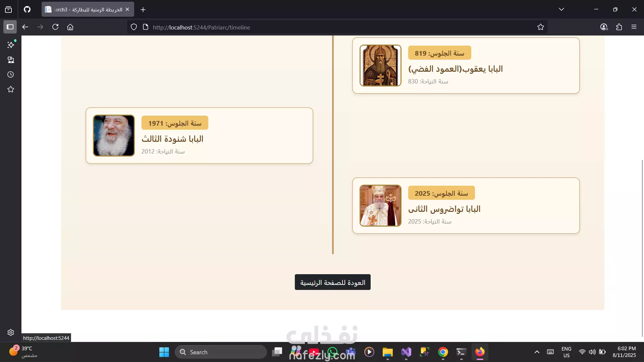Go back to the previous page
The height and width of the screenshot is (362, 644).
(x=25, y=27)
